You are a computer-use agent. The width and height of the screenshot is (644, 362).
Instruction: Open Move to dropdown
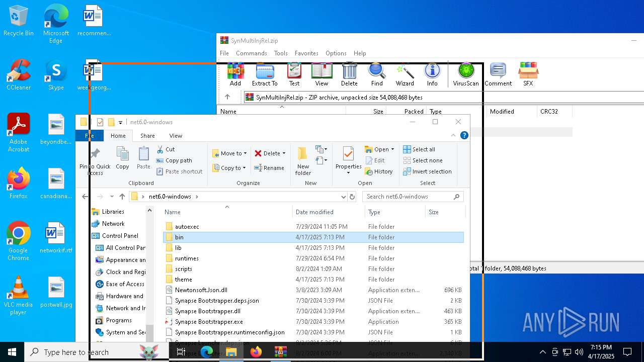point(229,153)
